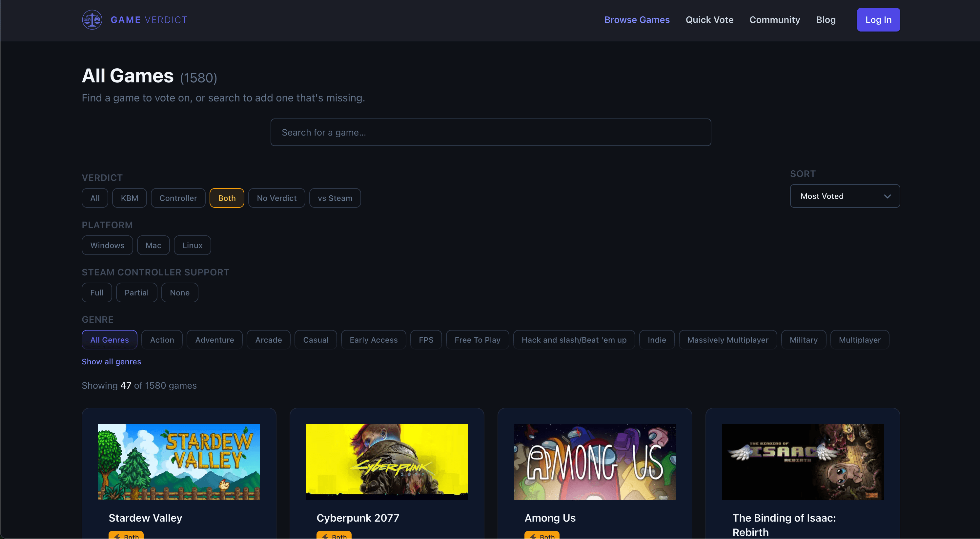Filter platform by Linux

tap(192, 245)
